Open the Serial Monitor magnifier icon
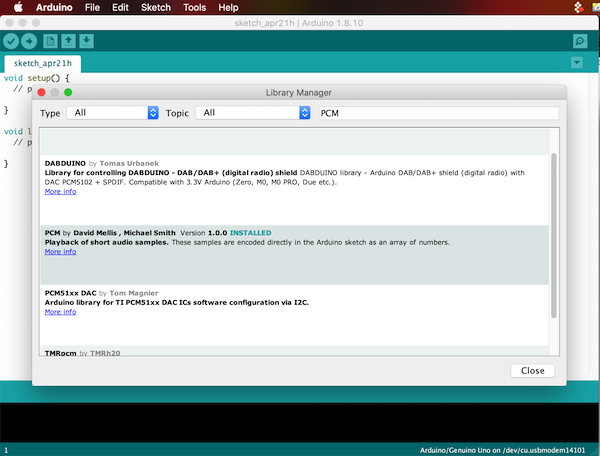 click(x=580, y=41)
